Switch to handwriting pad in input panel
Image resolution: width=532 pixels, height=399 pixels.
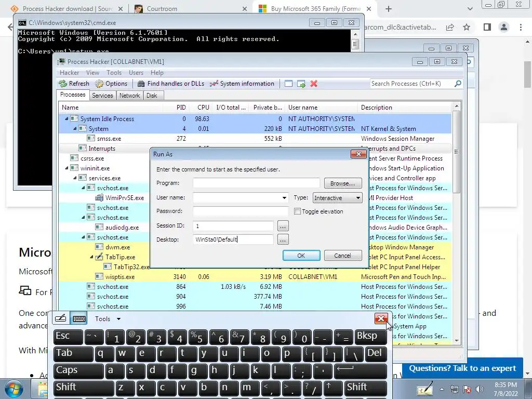60,318
